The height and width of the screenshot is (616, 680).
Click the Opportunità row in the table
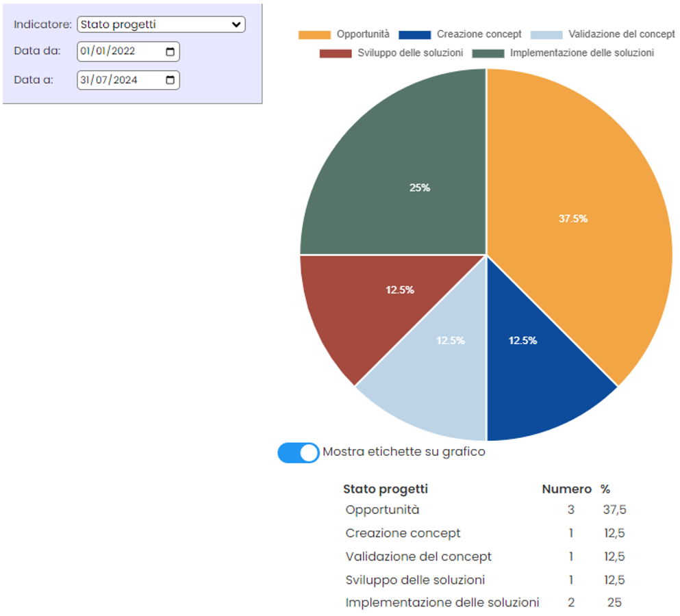(x=486, y=510)
